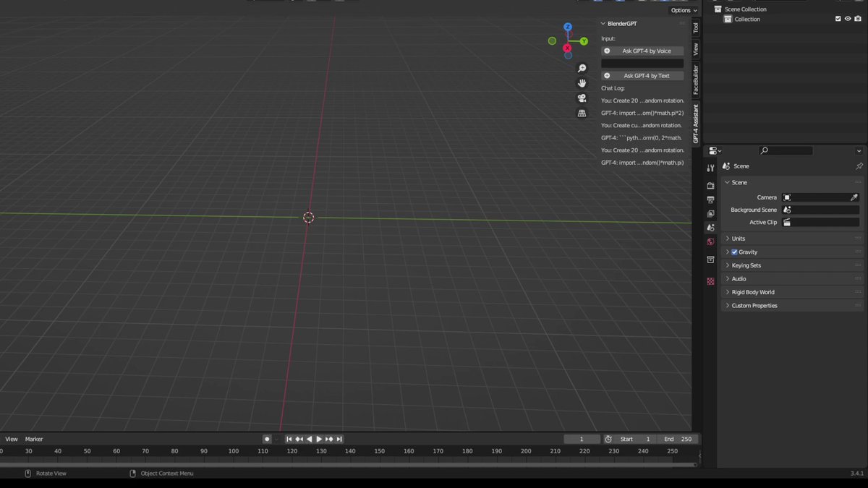Viewport: 868px width, 488px height.
Task: Click the plus icon on Ask GPT-4 by Text
Action: tap(607, 75)
